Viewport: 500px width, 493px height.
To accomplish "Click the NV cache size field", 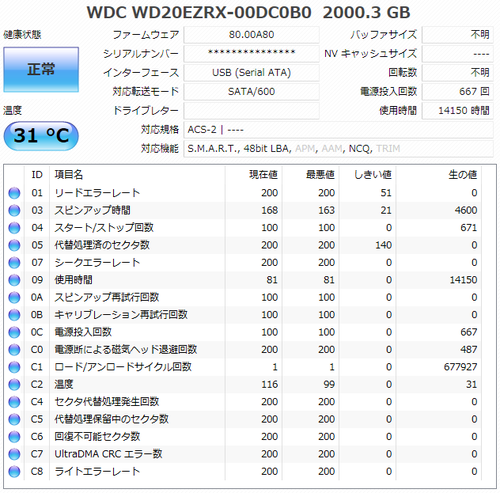I will pos(458,54).
